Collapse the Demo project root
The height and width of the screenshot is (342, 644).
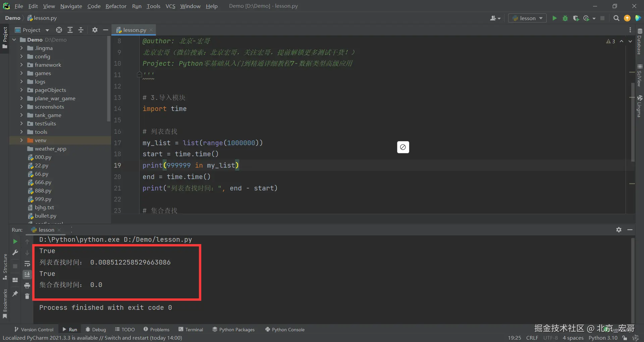coord(14,40)
